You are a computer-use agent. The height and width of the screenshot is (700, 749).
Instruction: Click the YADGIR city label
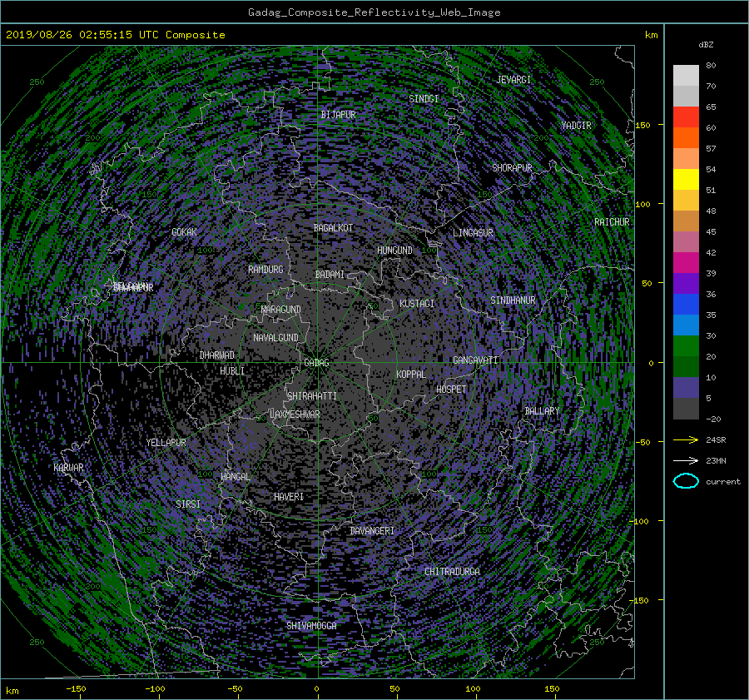(x=576, y=126)
